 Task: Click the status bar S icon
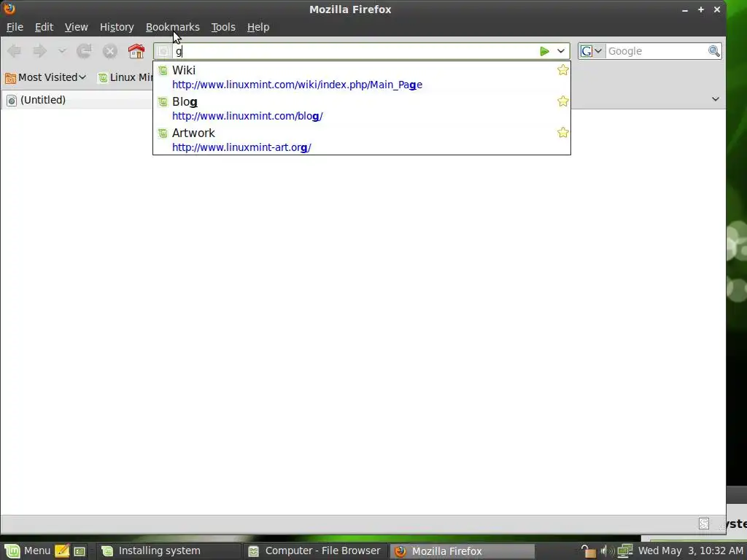pyautogui.click(x=704, y=524)
